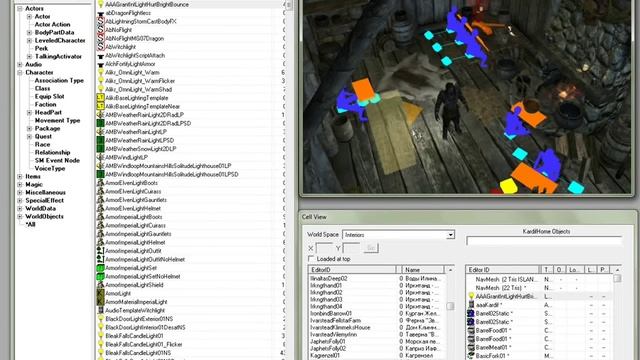The width and height of the screenshot is (640, 360).
Task: Expand the BodyPartData node
Action: click(x=29, y=32)
